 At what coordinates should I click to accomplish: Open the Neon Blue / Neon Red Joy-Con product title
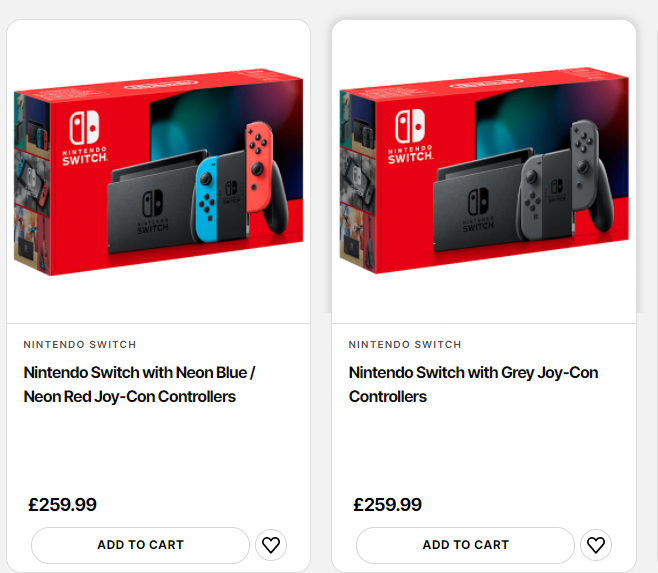(x=139, y=384)
